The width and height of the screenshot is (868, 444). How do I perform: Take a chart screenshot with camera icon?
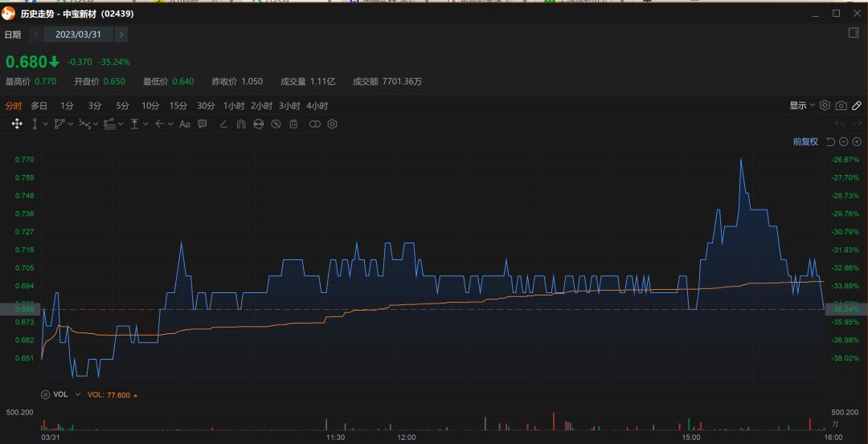click(x=841, y=105)
